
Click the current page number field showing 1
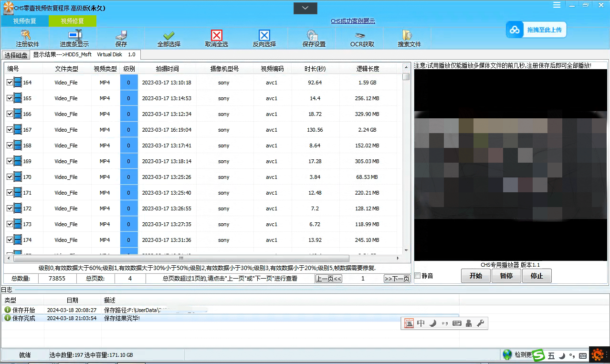click(363, 279)
